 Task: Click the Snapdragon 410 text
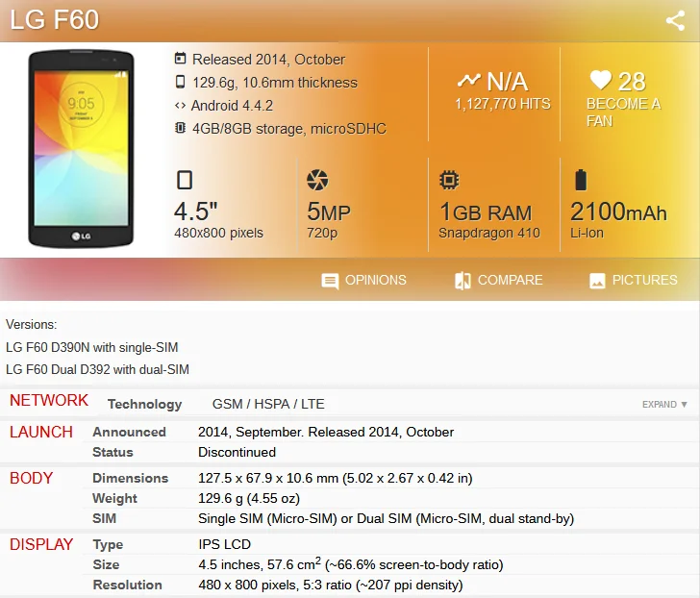tap(489, 233)
